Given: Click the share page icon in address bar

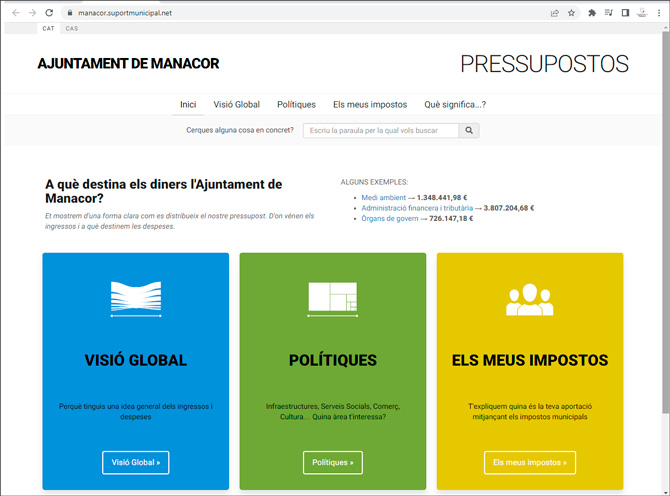Looking at the screenshot, I should click(554, 13).
